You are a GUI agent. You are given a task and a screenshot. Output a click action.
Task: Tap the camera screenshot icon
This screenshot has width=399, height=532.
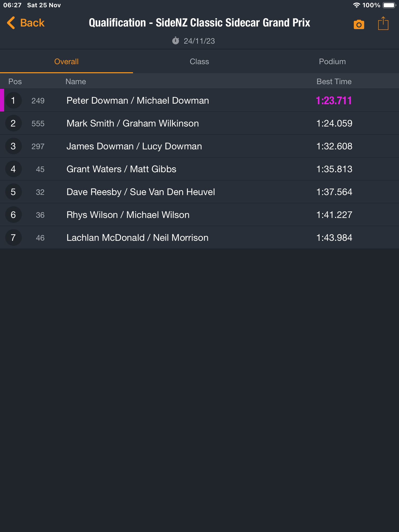click(x=359, y=24)
